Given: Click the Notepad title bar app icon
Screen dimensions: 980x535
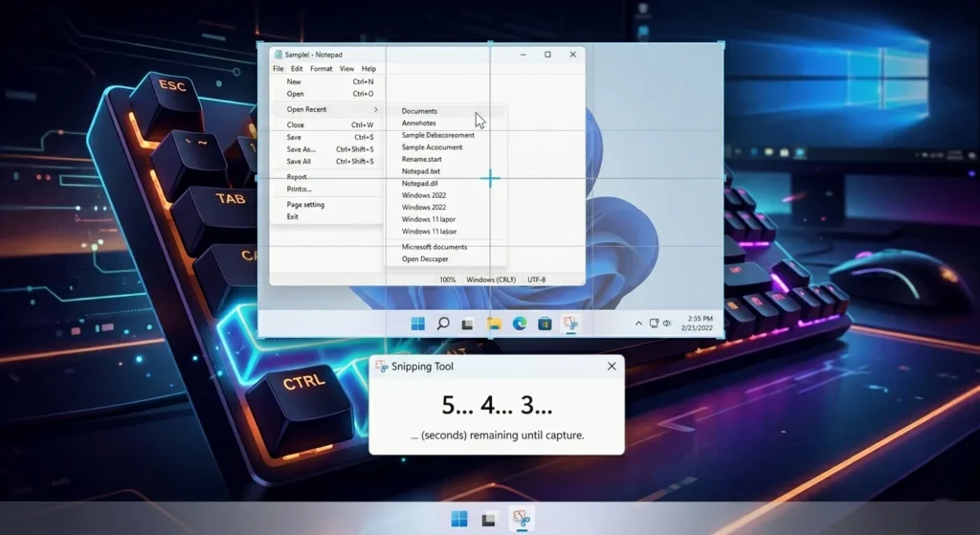Looking at the screenshot, I should tap(278, 55).
